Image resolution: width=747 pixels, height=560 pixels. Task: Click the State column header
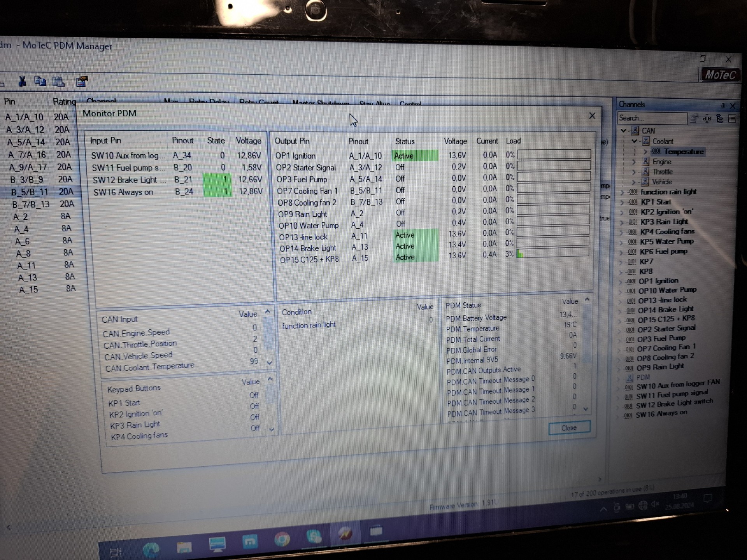(216, 140)
